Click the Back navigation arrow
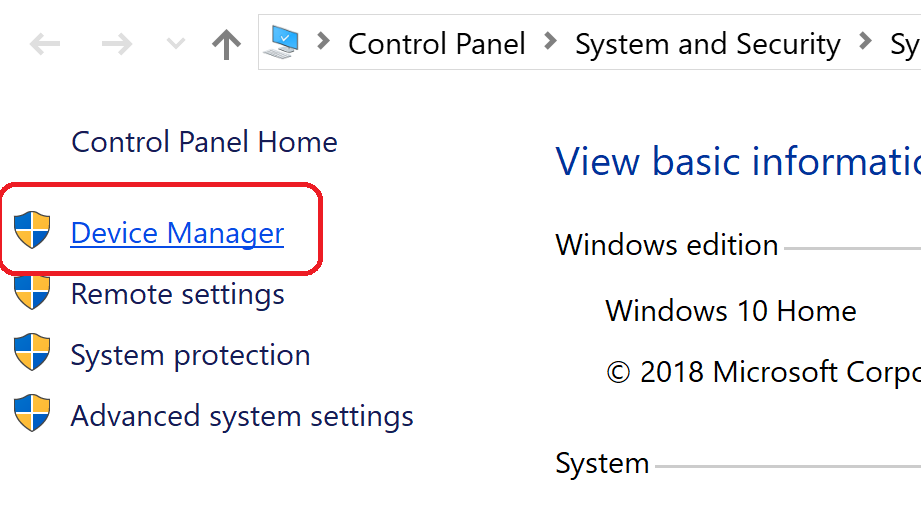The height and width of the screenshot is (512, 921). 46,44
